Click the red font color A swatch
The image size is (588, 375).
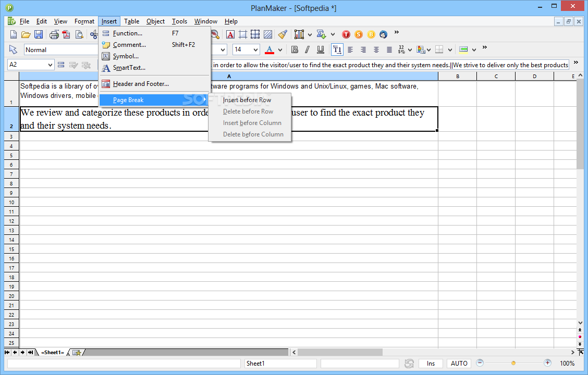[x=269, y=49]
